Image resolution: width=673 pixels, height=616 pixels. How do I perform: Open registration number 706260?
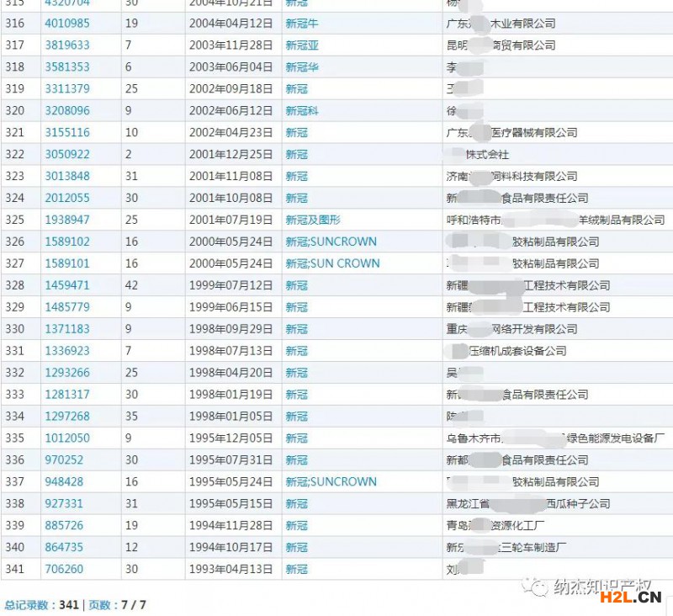64,570
